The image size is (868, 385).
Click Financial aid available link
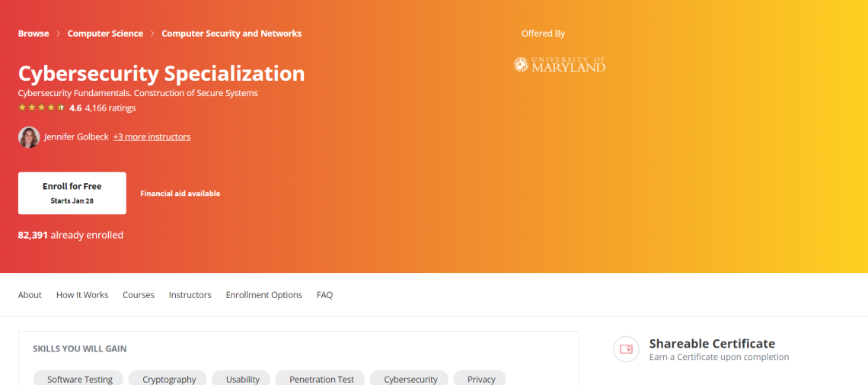(180, 194)
